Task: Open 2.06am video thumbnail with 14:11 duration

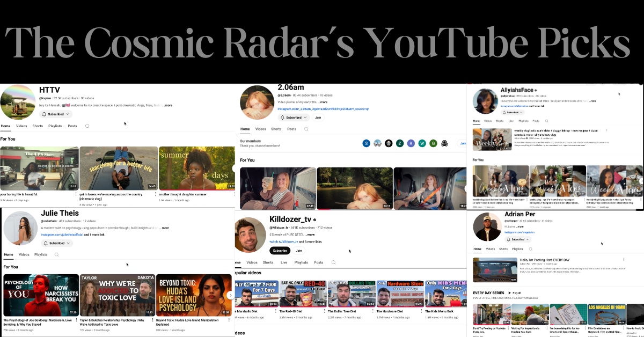Action: pos(354,188)
